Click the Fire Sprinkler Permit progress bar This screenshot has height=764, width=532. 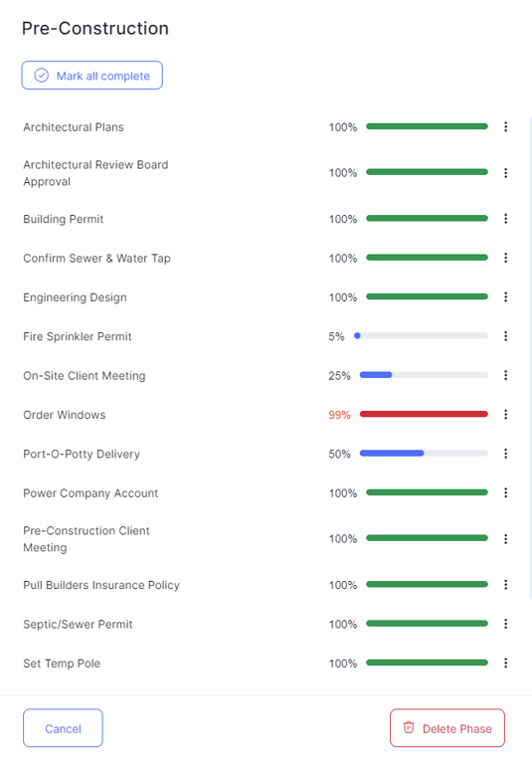[421, 335]
